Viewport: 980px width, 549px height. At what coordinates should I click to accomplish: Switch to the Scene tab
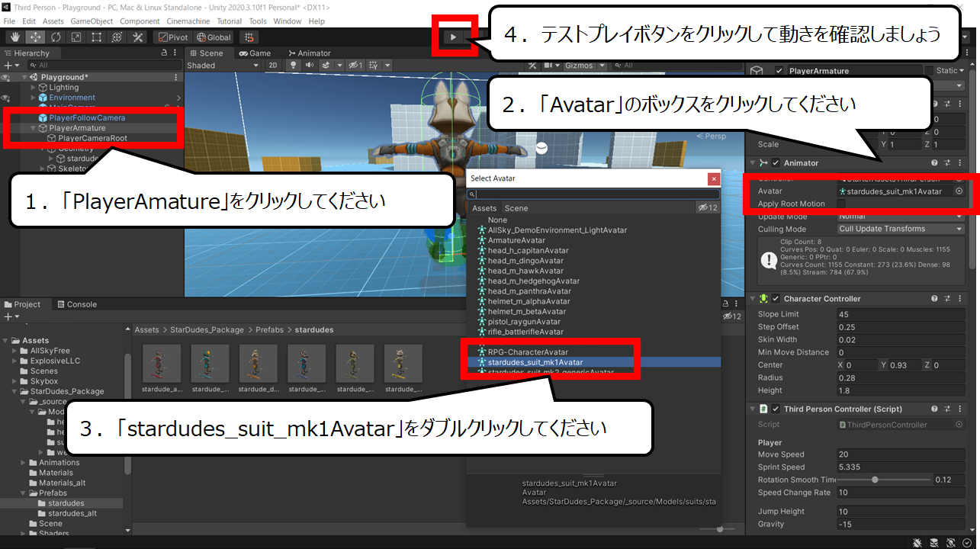pyautogui.click(x=206, y=53)
